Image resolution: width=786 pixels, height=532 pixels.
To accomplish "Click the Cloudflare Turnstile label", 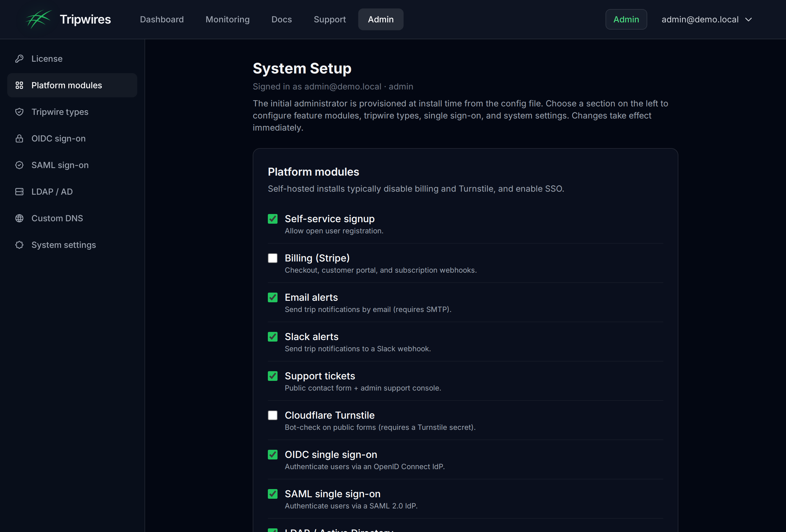I will pyautogui.click(x=330, y=415).
